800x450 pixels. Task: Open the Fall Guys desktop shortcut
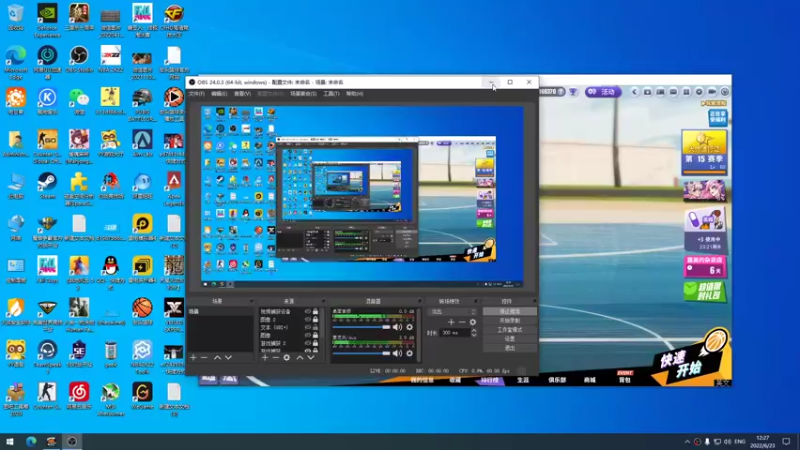(x=47, y=270)
